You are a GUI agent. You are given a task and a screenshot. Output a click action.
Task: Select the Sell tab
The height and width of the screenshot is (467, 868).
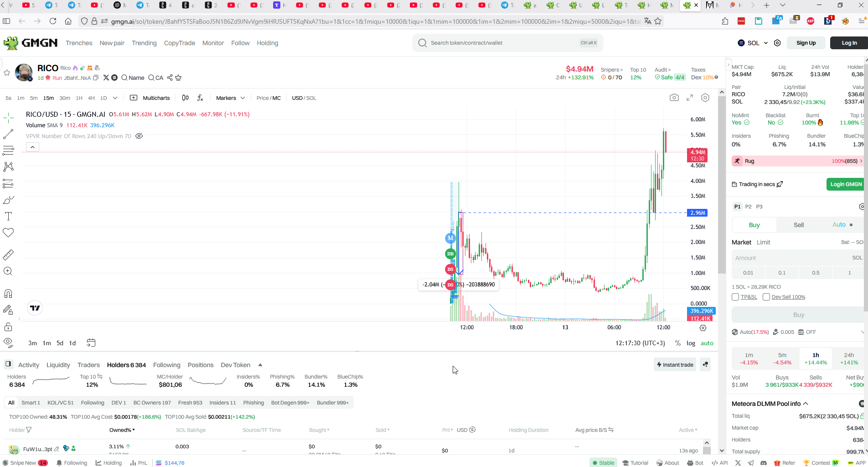click(799, 225)
